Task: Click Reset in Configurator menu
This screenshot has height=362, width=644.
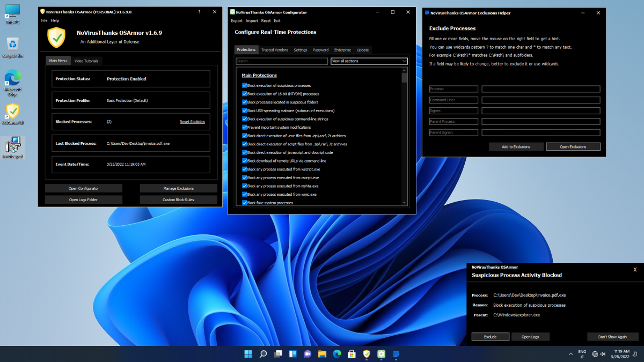Action: [x=266, y=21]
